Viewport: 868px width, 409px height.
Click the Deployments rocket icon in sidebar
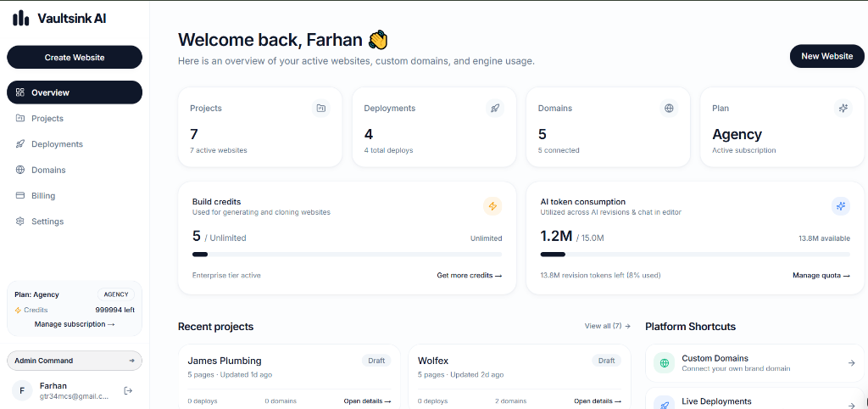pyautogui.click(x=20, y=144)
